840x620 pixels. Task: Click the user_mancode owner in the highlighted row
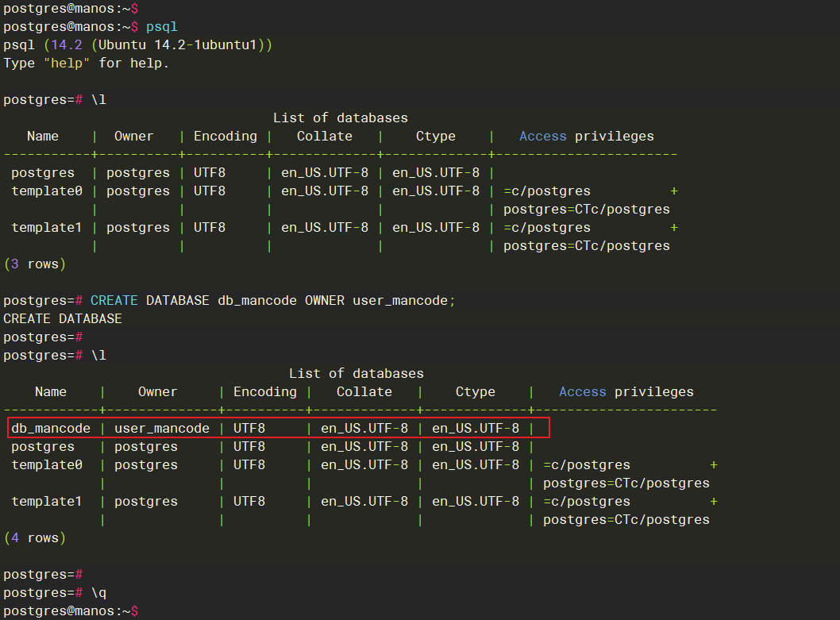tap(162, 429)
